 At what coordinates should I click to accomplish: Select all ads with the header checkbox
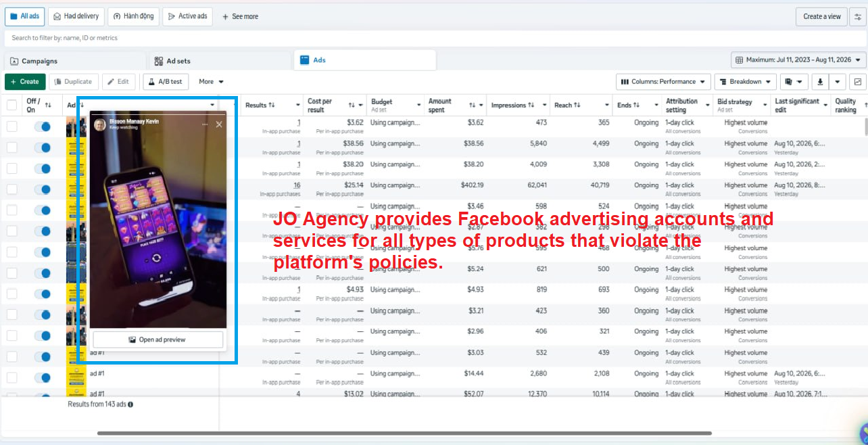[x=11, y=105]
